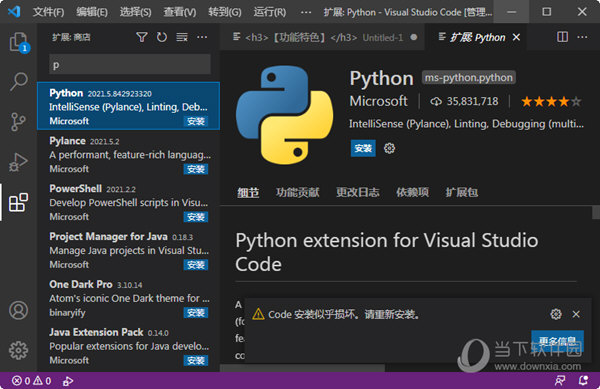
Task: Click the ms-python.python identifier badge
Action: (x=469, y=78)
